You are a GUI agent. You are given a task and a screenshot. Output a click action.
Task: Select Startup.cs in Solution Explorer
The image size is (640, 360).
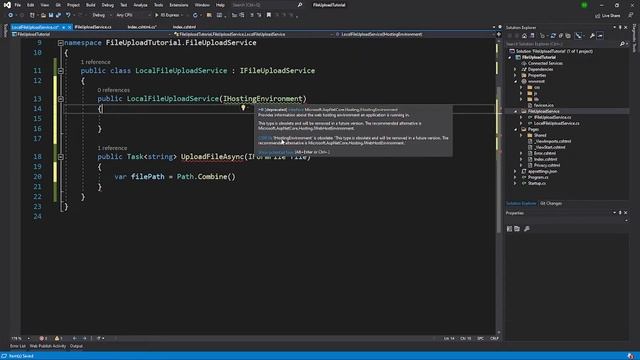[537, 184]
